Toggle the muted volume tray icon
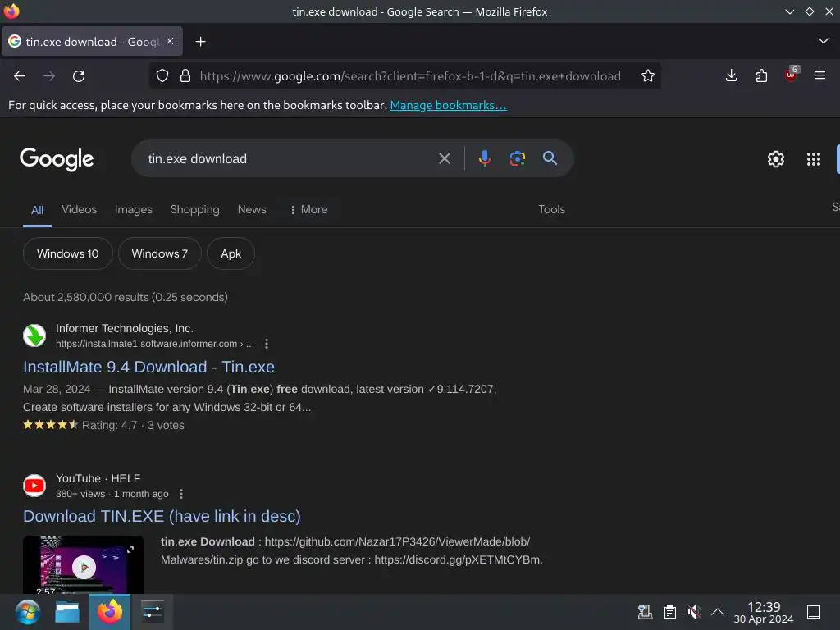Viewport: 840px width, 630px height. click(x=694, y=612)
